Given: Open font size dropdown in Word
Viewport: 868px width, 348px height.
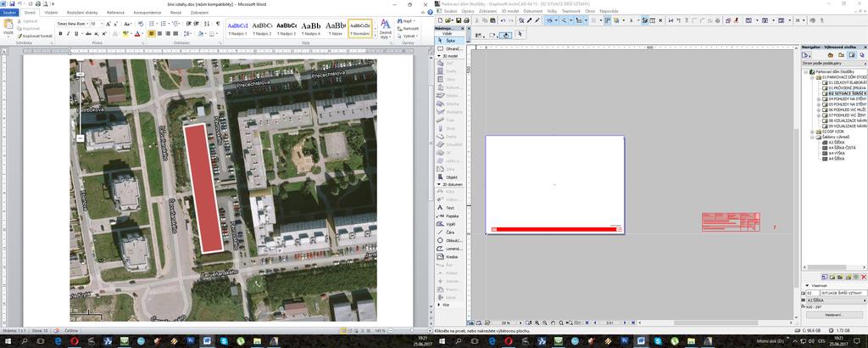Looking at the screenshot, I should click(x=102, y=24).
